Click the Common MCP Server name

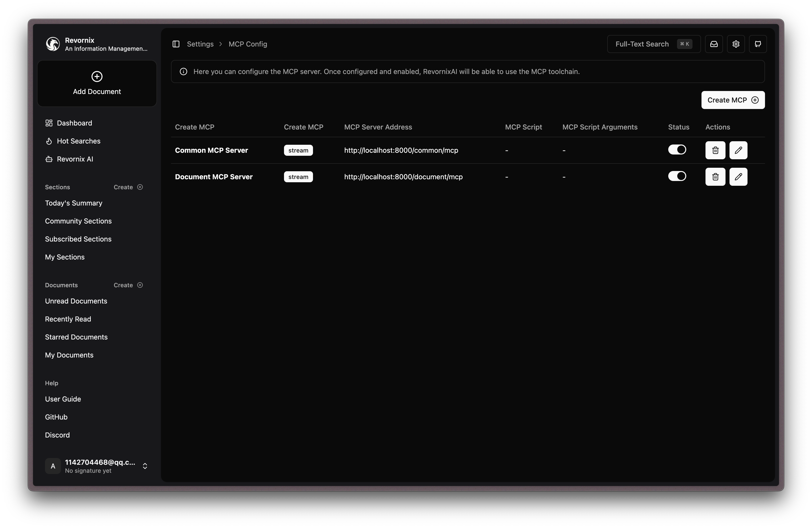tap(211, 150)
